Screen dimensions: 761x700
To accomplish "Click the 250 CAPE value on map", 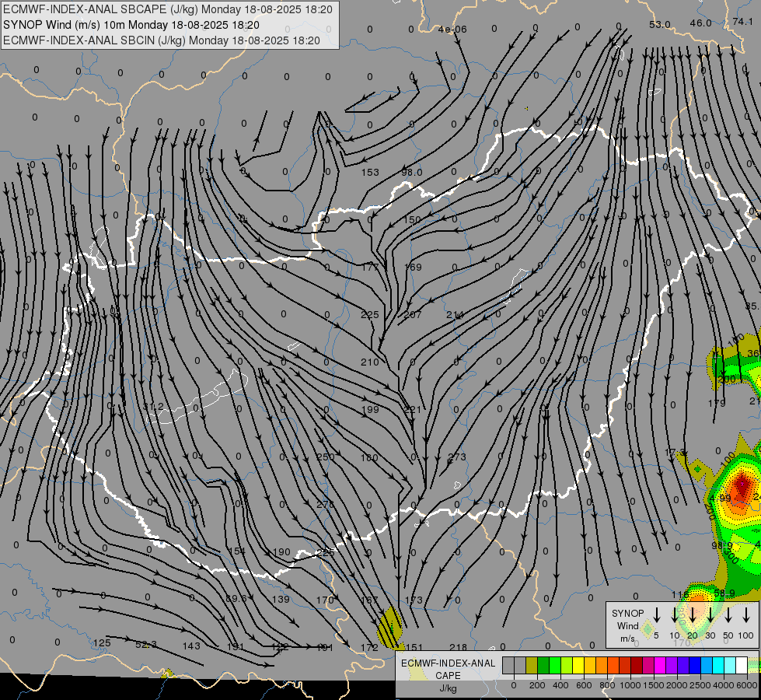I will pos(325,457).
